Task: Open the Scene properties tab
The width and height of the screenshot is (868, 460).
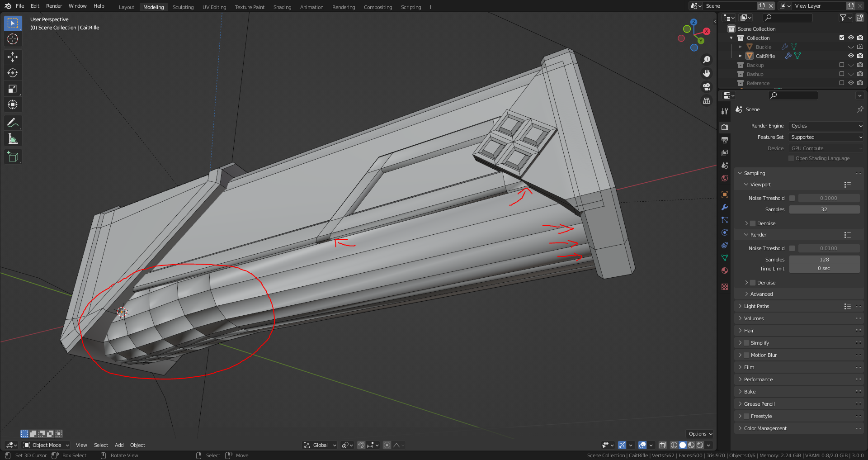Action: (725, 166)
